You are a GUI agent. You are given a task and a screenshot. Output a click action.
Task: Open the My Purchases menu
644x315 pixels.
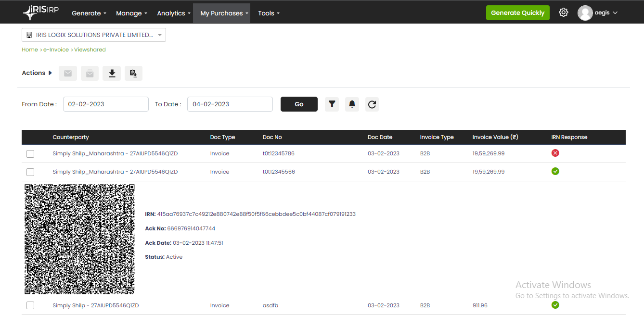[222, 13]
